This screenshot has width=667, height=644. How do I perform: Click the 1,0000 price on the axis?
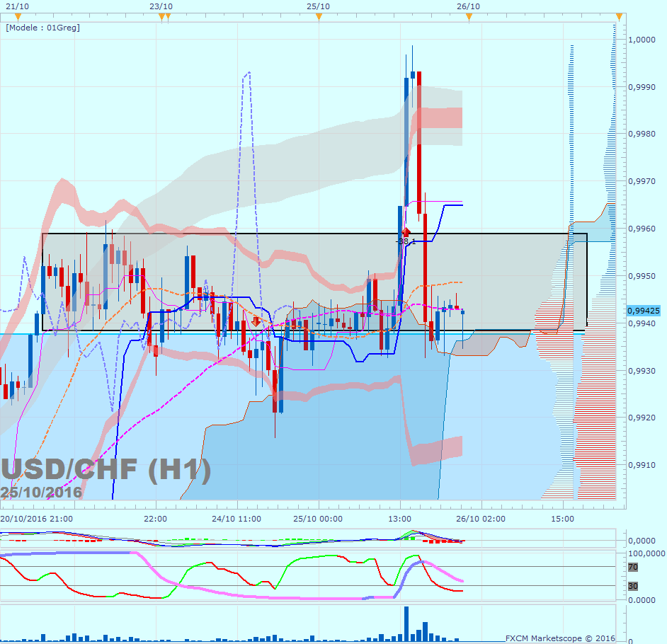tap(642, 40)
